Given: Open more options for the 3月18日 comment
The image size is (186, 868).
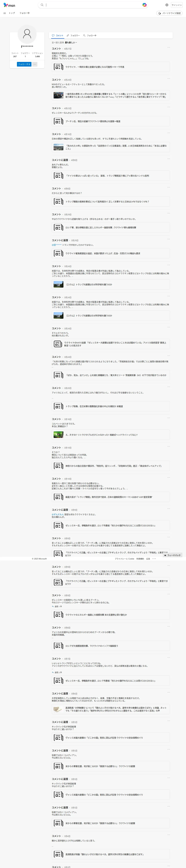Looking at the screenshot, I should [x=168, y=418].
